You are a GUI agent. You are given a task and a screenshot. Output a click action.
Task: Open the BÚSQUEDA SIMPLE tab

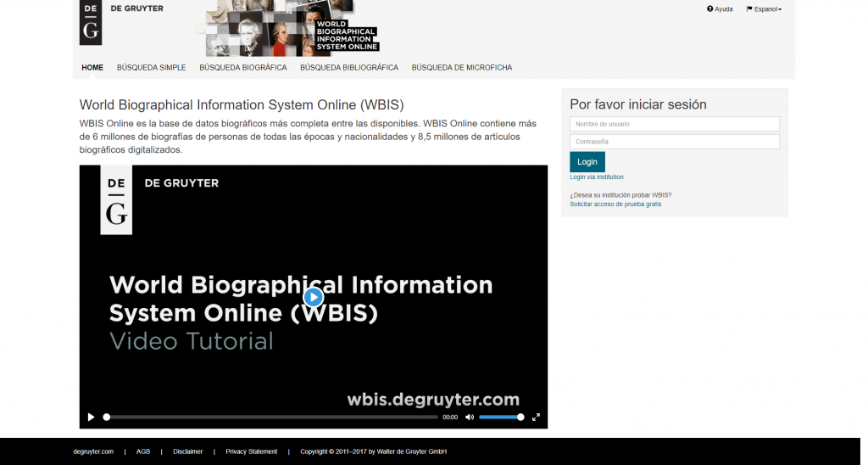click(151, 68)
